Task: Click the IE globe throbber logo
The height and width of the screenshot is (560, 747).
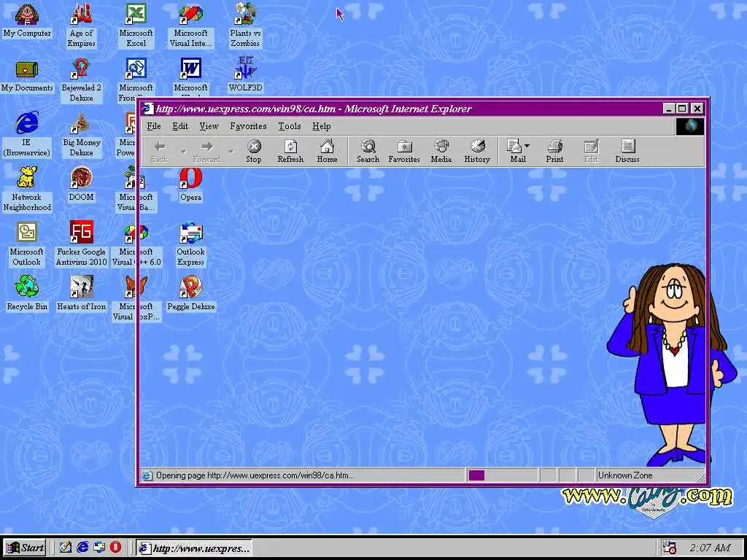Action: tap(690, 126)
